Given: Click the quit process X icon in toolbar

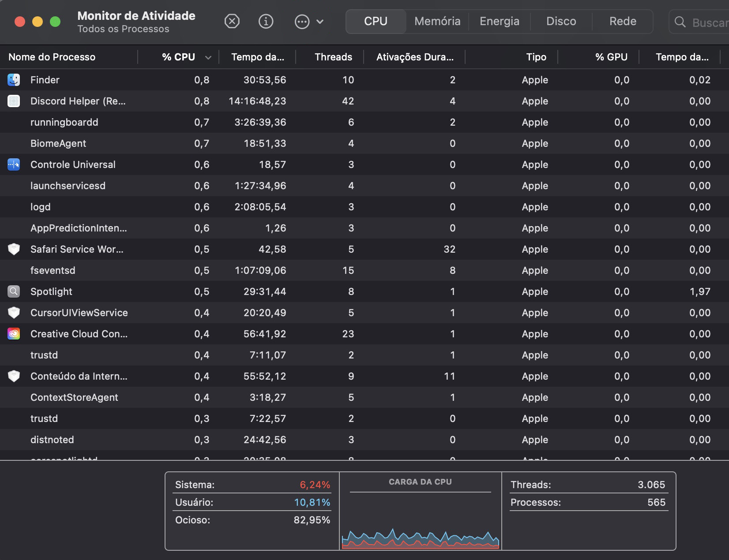Looking at the screenshot, I should click(232, 21).
